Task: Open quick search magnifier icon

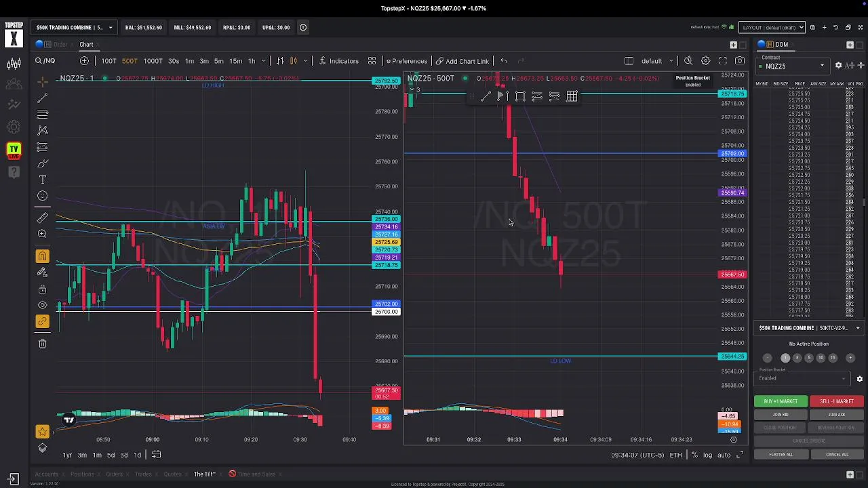Action: (688, 61)
